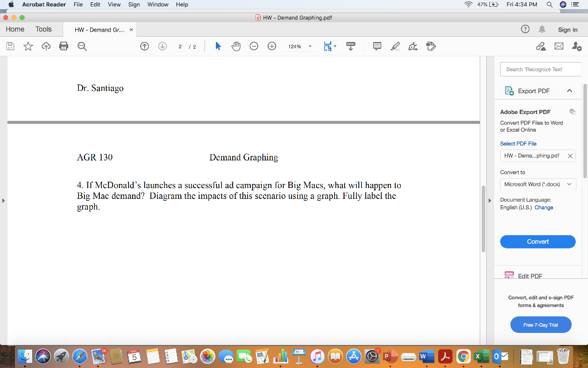Save the PDF file
The width and height of the screenshot is (588, 368).
[x=10, y=46]
